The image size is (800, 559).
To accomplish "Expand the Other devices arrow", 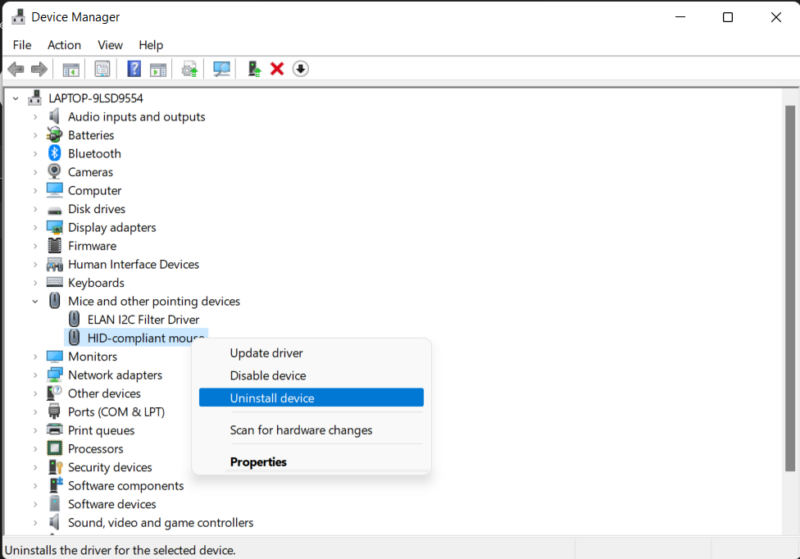I will pyautogui.click(x=35, y=393).
